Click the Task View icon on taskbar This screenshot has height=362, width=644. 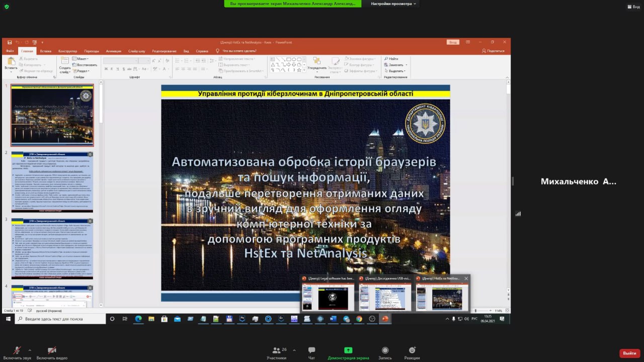[x=125, y=319]
